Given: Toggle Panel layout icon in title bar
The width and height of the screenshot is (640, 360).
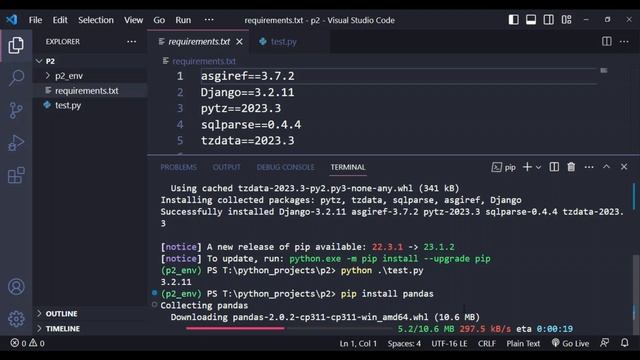Looking at the screenshot, I should [x=531, y=20].
